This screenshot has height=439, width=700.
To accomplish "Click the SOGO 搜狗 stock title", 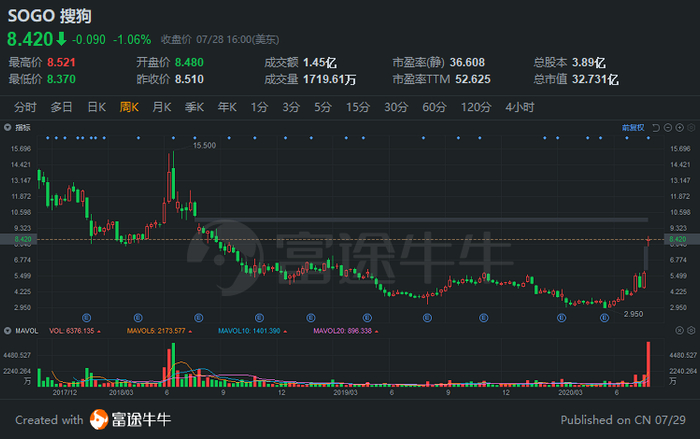I will coord(50,16).
